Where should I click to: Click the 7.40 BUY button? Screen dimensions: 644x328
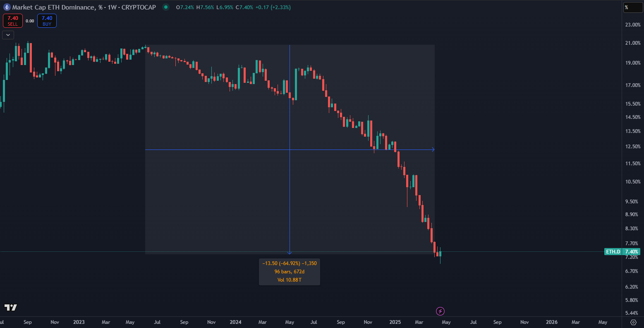pos(47,21)
